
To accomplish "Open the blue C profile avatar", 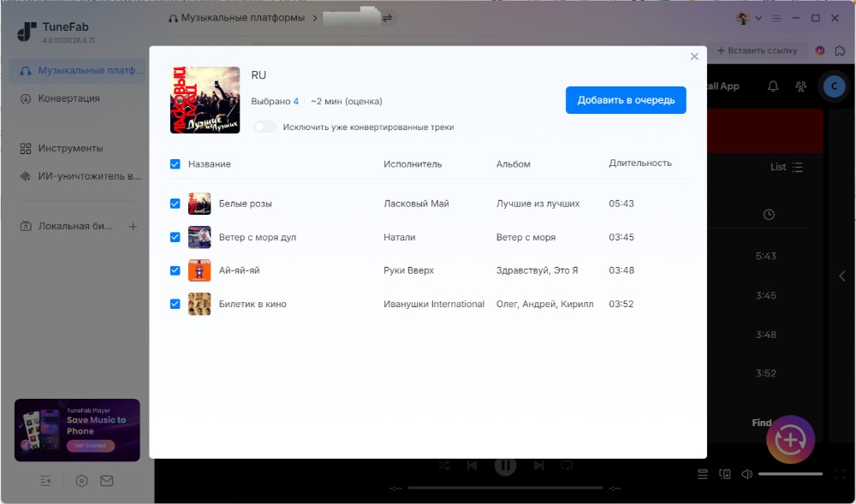I will [x=834, y=86].
